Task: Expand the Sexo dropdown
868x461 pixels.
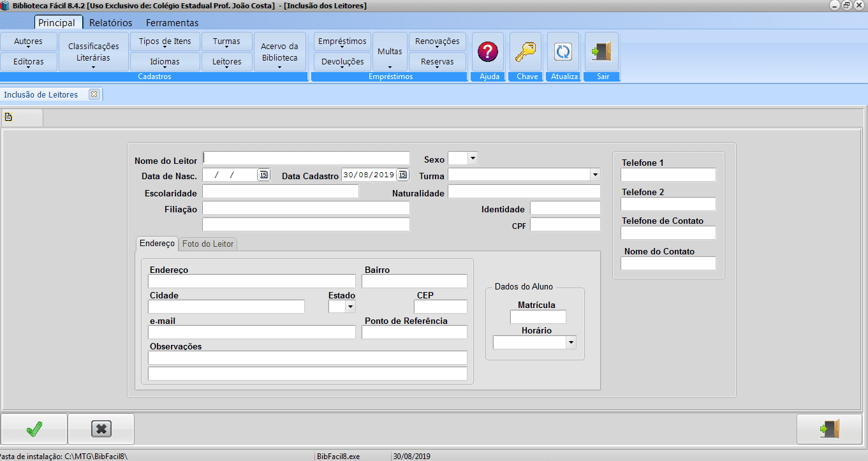Action: point(473,158)
